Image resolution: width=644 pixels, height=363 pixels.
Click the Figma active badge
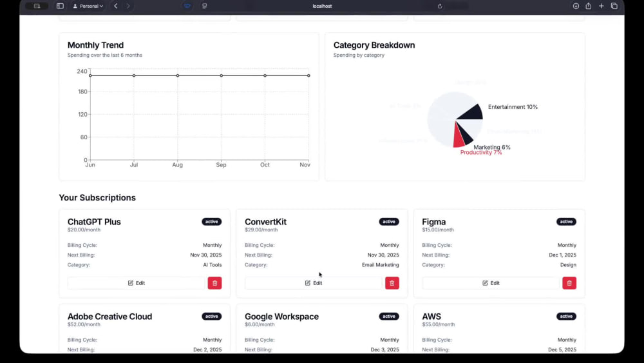coord(566,222)
